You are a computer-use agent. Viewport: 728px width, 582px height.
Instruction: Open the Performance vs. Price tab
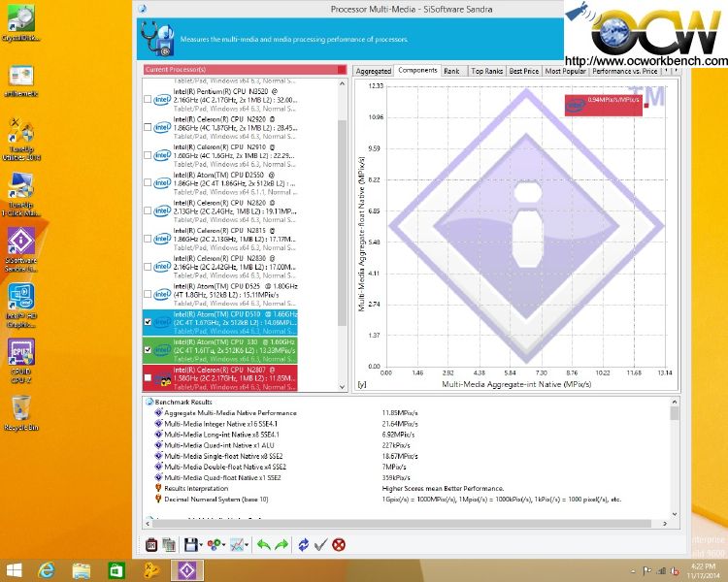point(624,71)
